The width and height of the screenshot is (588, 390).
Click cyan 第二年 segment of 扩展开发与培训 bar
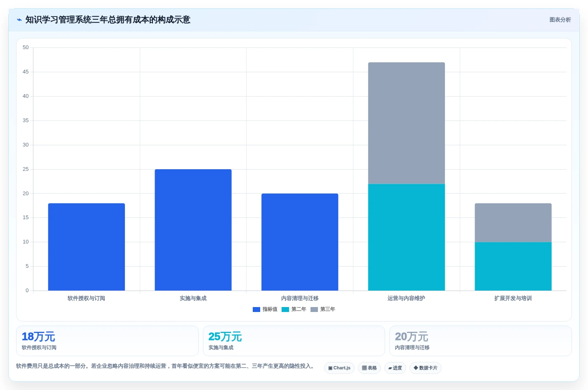[513, 266]
